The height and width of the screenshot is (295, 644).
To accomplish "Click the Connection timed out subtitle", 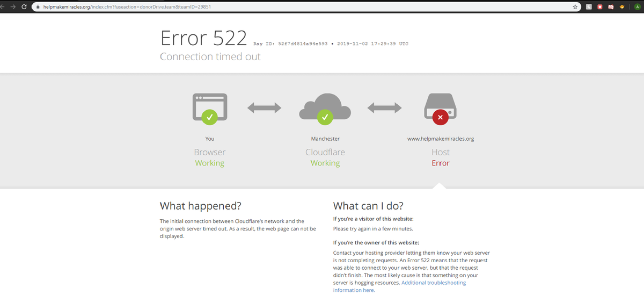I will [210, 56].
